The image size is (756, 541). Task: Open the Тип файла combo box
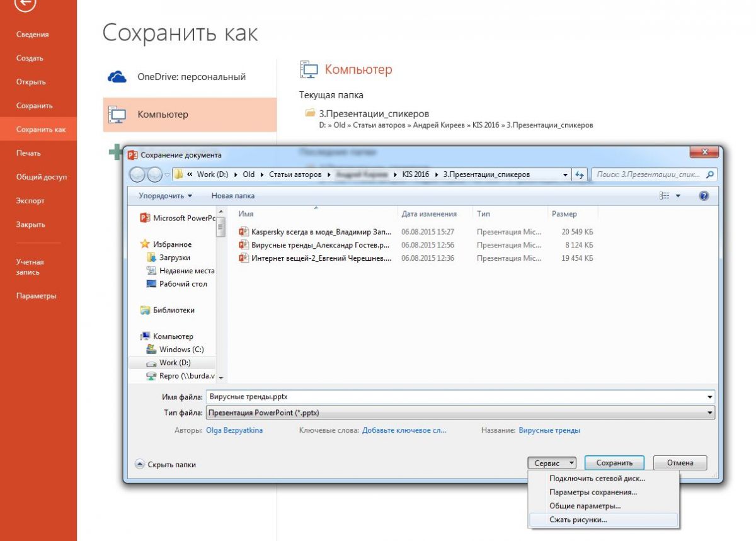461,413
